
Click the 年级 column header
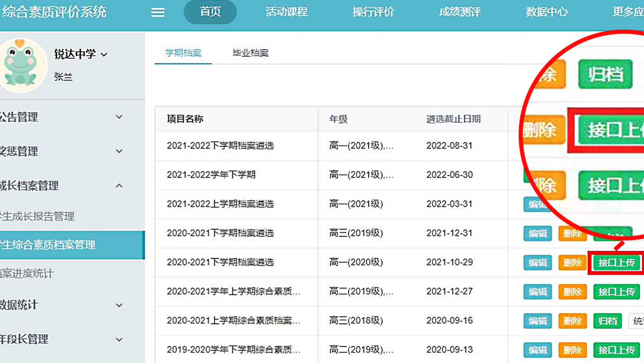click(x=338, y=119)
